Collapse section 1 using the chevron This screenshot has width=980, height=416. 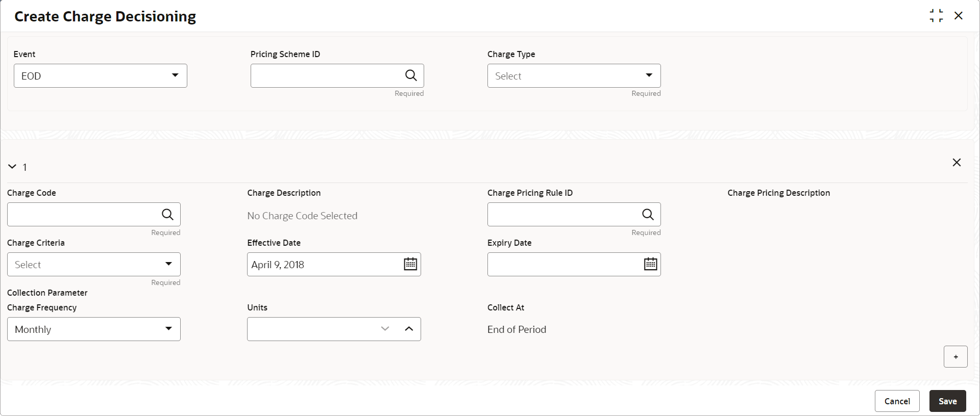pyautogui.click(x=12, y=167)
